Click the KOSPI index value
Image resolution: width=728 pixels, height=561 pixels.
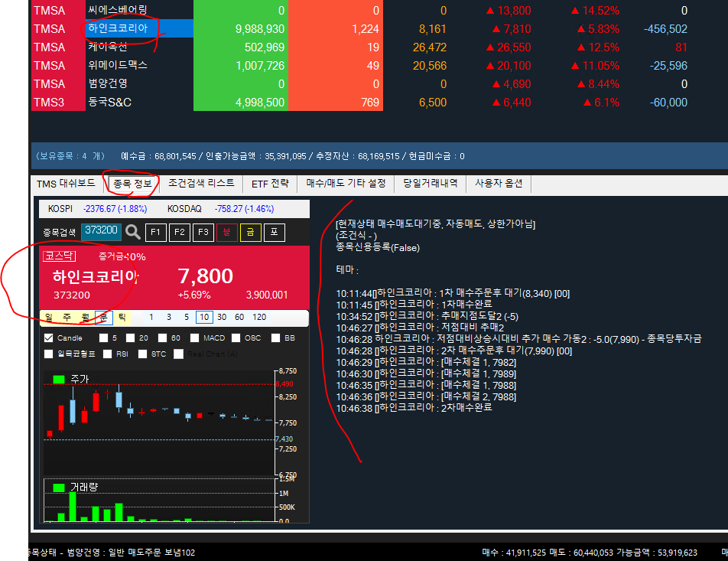115,209
